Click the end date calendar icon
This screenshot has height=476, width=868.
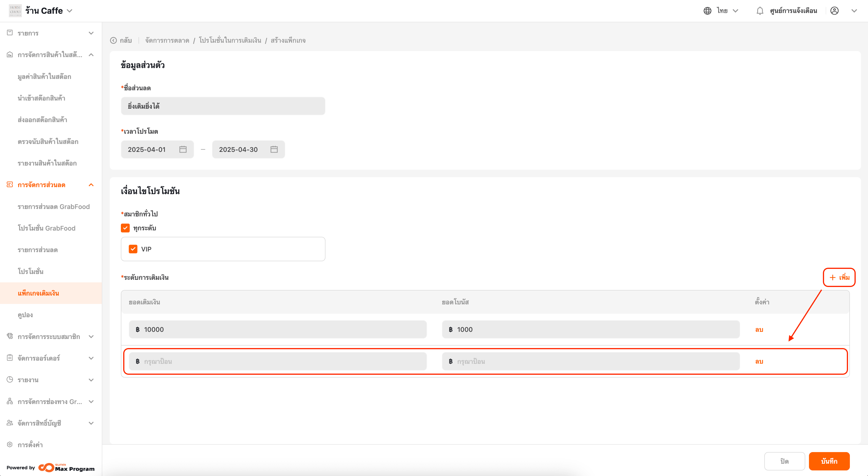(x=274, y=150)
